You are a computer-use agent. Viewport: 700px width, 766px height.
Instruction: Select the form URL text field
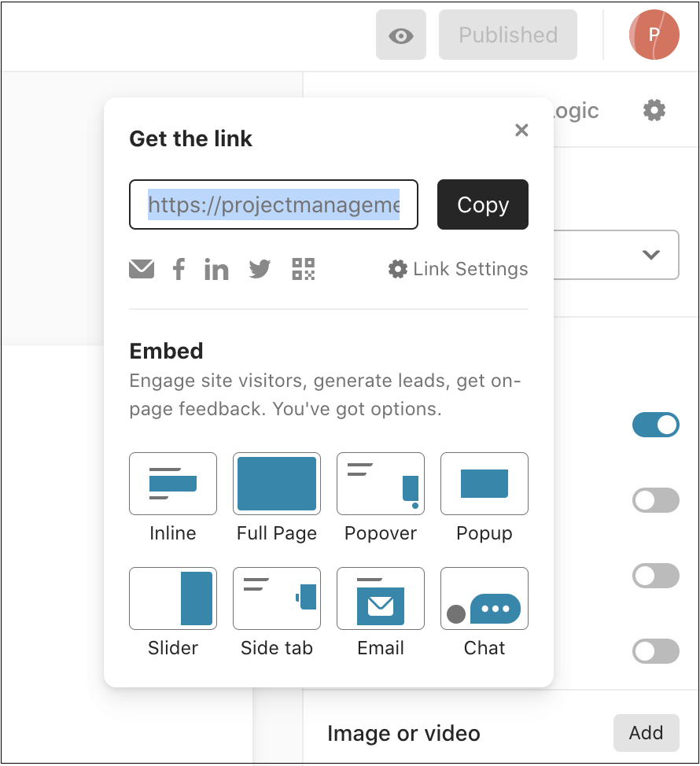tap(274, 204)
